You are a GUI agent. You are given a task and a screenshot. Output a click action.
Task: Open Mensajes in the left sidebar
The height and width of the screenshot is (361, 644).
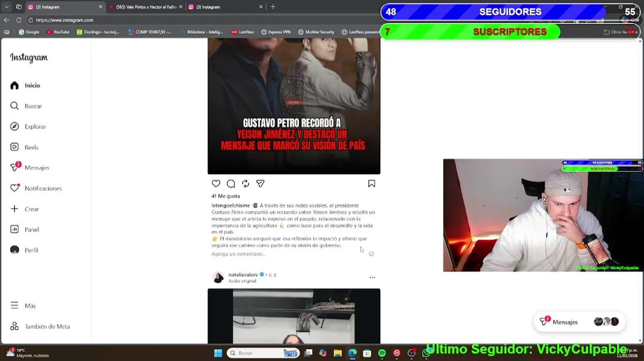(x=31, y=168)
